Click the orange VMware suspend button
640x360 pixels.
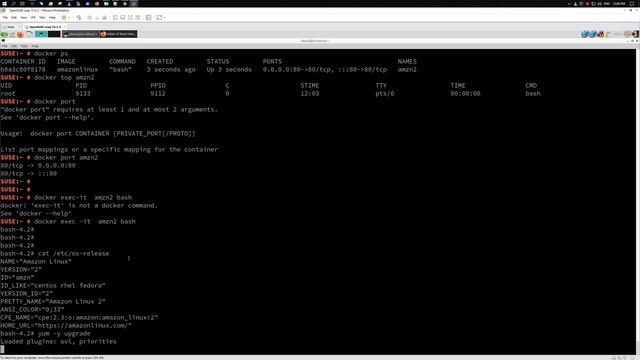pyautogui.click(x=64, y=18)
